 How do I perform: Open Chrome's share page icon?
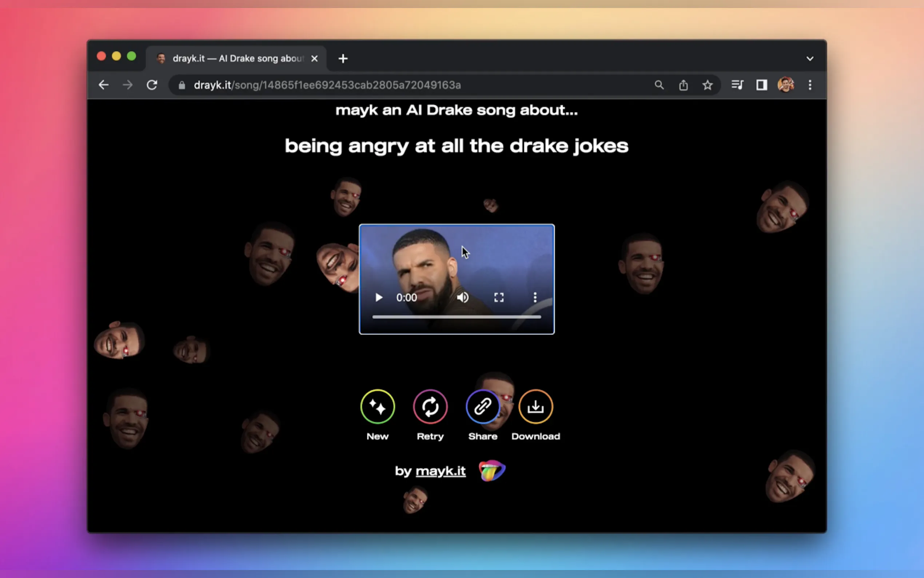tap(683, 85)
